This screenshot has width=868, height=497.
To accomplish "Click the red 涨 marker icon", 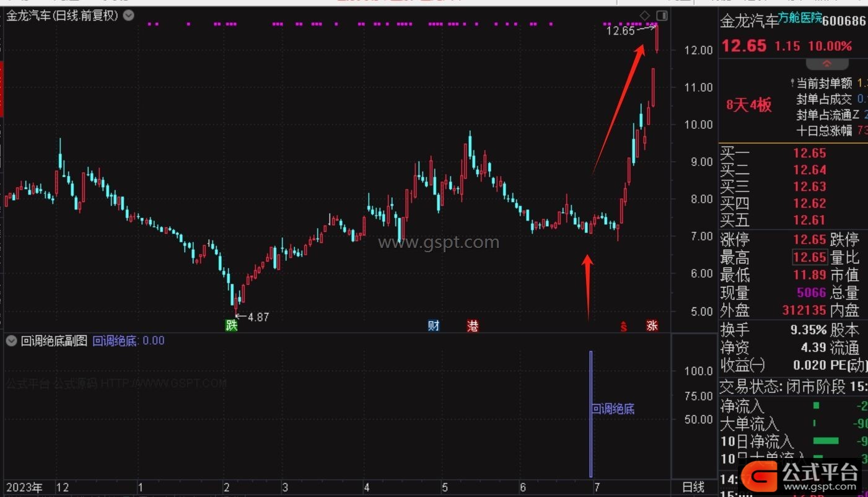I will click(652, 325).
